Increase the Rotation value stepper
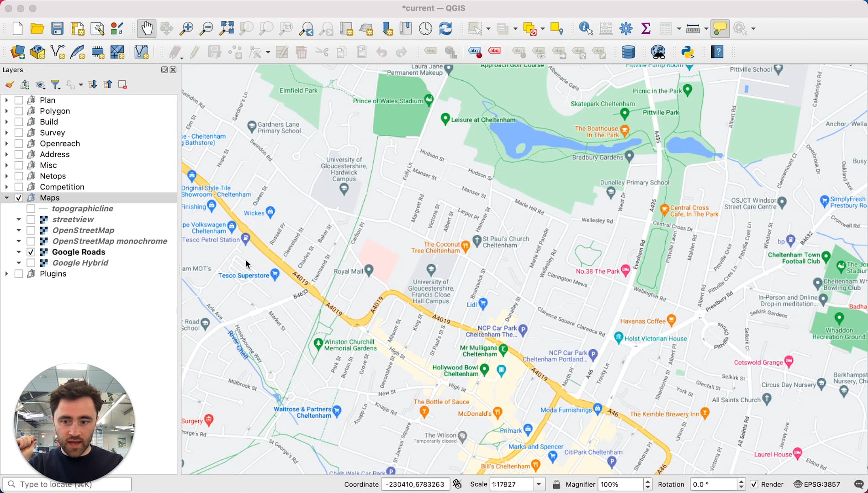This screenshot has width=868, height=493. coord(741,481)
